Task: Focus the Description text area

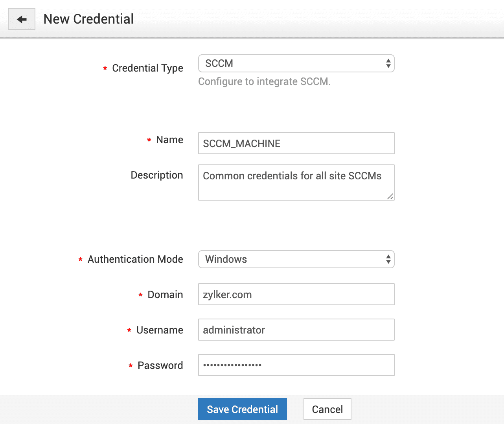Action: 296,182
